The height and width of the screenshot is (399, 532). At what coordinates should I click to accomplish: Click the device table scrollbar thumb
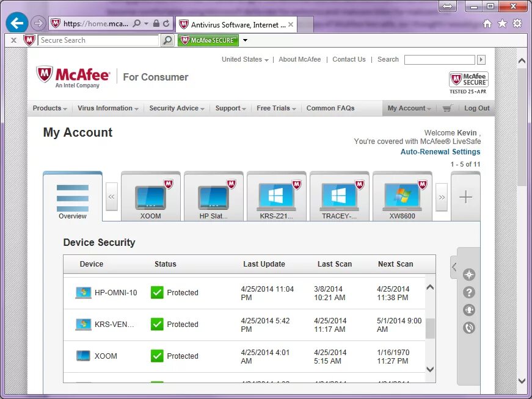coord(430,328)
